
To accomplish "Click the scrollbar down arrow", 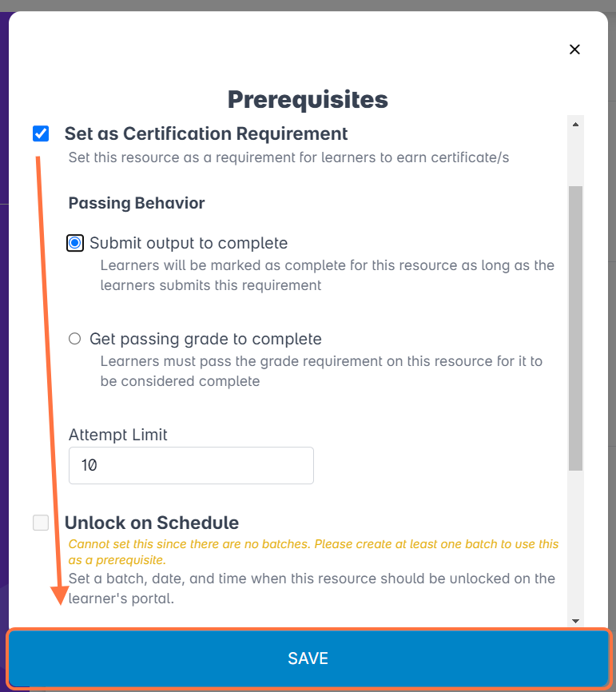I will [x=575, y=621].
